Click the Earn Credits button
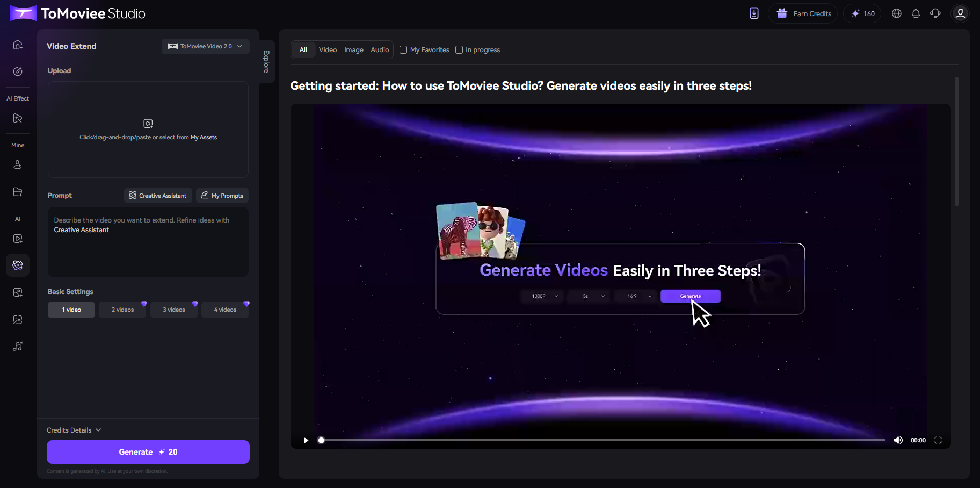Image resolution: width=980 pixels, height=488 pixels. pyautogui.click(x=803, y=13)
